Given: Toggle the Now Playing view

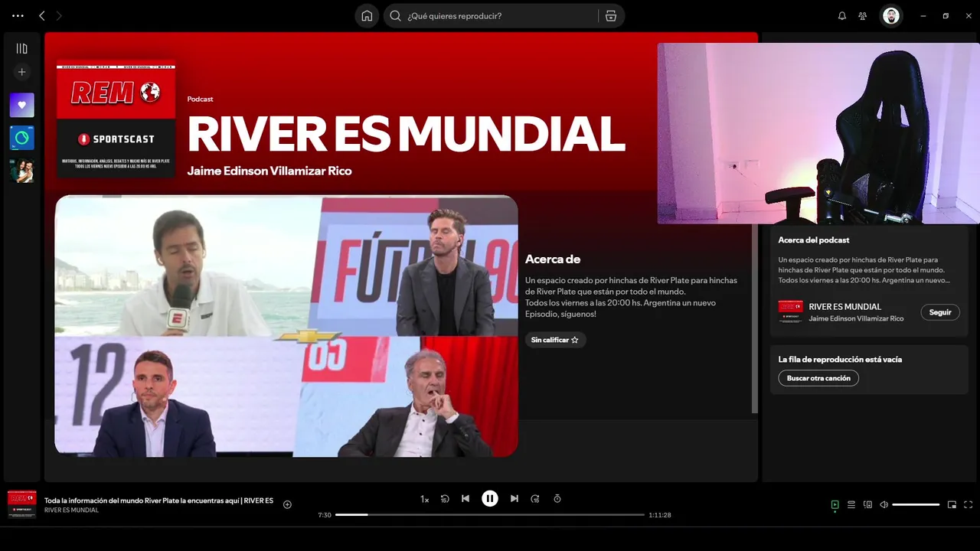Looking at the screenshot, I should pos(835,505).
